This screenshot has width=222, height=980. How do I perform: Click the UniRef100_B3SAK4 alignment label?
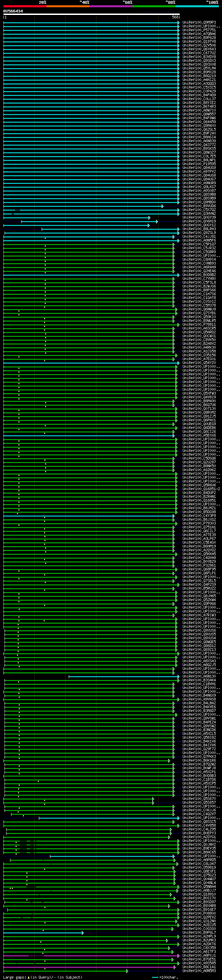[199, 680]
